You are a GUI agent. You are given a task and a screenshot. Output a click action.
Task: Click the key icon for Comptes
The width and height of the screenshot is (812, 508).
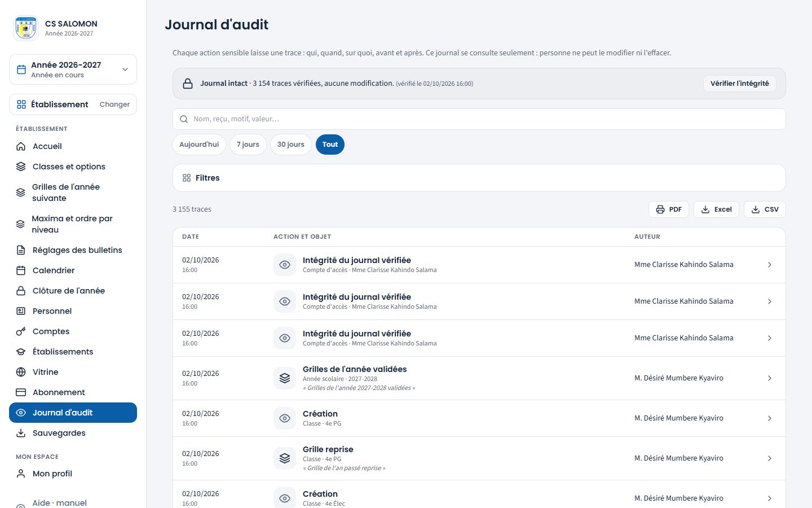point(21,331)
